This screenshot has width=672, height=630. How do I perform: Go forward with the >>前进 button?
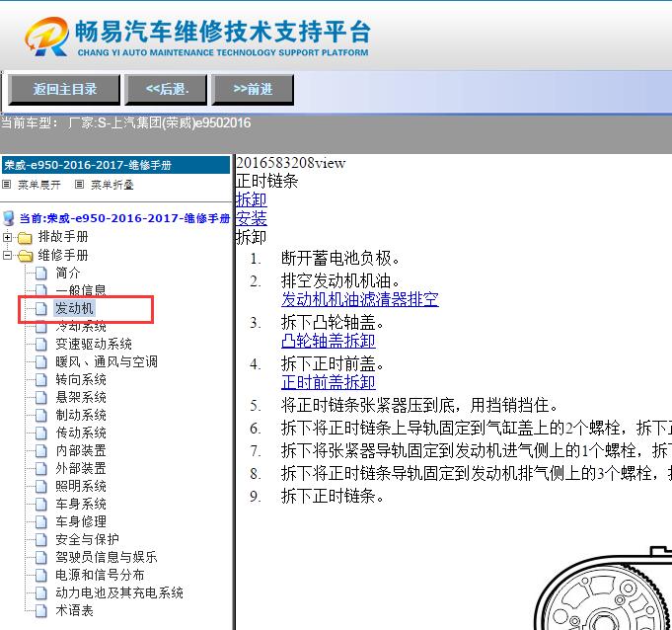tap(253, 89)
